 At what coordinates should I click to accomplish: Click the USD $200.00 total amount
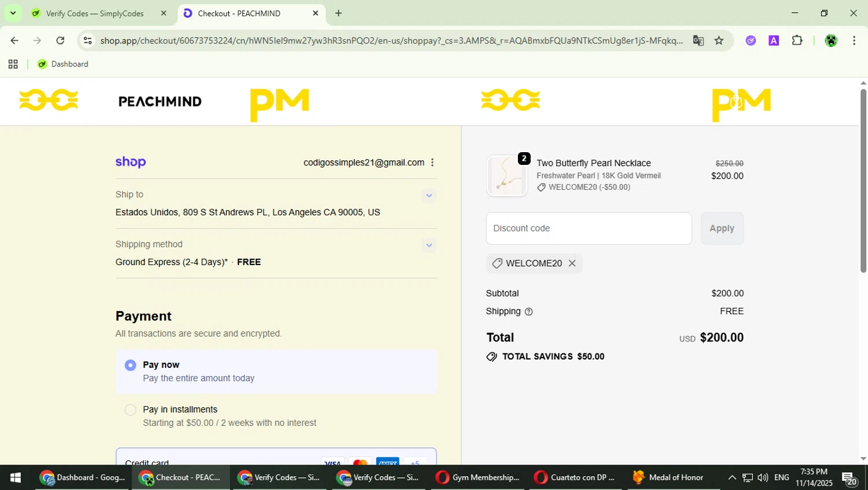(711, 338)
